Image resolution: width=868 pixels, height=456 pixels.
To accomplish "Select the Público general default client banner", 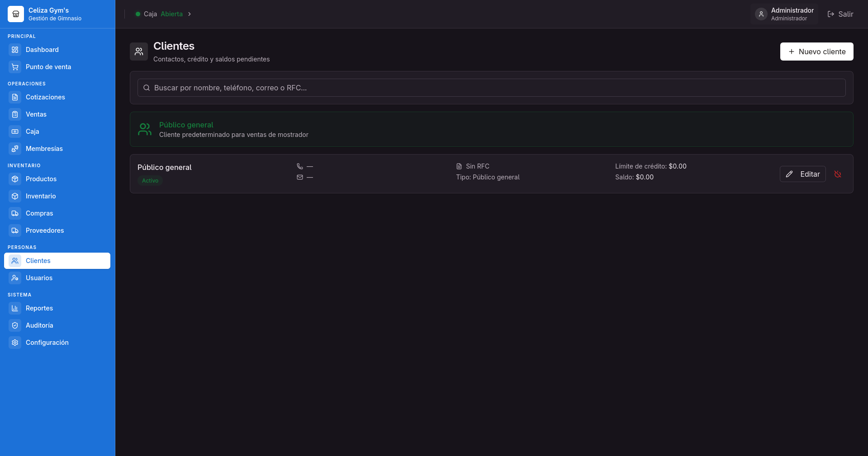I will click(491, 129).
